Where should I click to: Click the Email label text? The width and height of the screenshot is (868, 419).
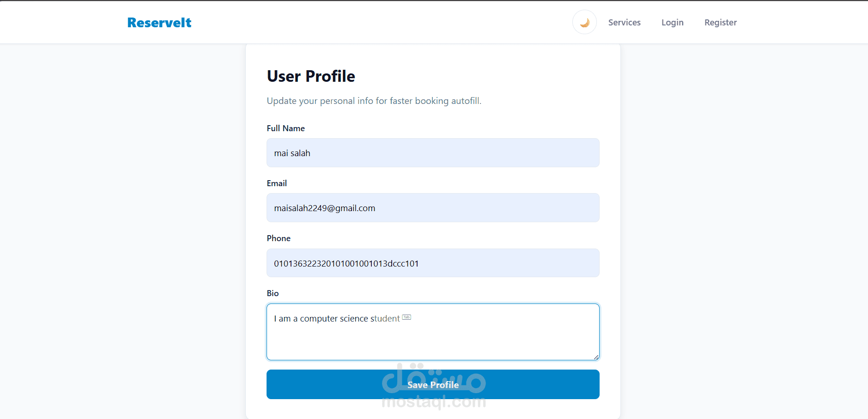[x=277, y=183]
